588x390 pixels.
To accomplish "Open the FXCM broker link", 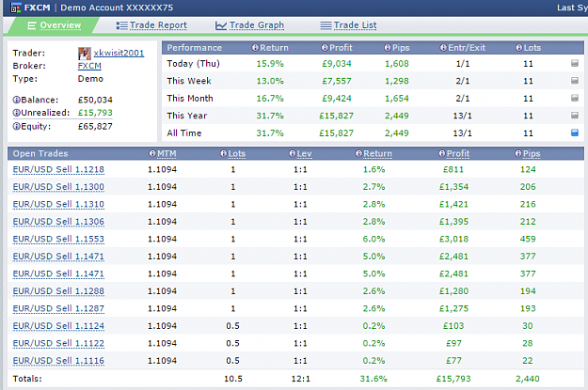I will (89, 66).
